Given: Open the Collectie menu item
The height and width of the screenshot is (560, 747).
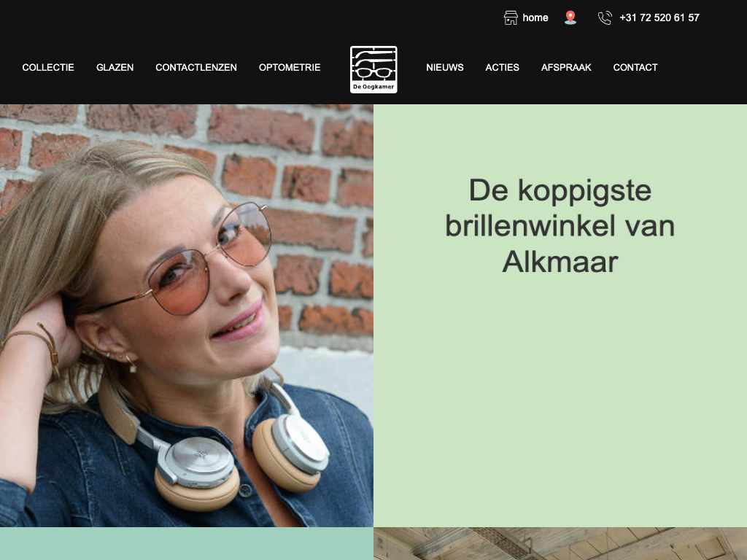Looking at the screenshot, I should pos(48,68).
